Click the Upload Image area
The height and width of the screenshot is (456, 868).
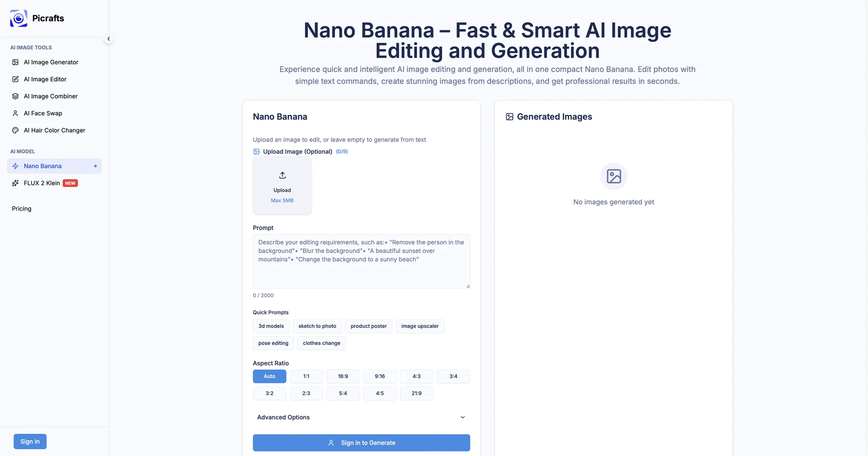282,186
